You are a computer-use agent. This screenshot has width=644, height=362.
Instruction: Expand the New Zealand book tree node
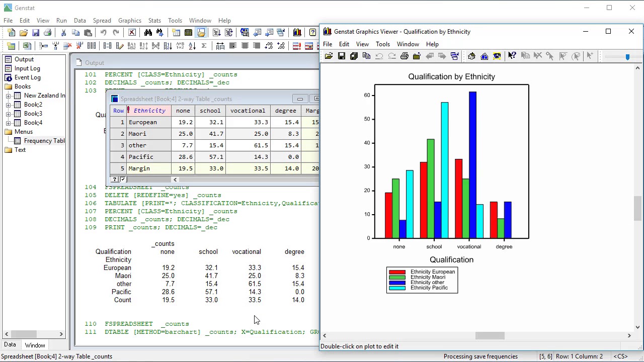point(9,96)
